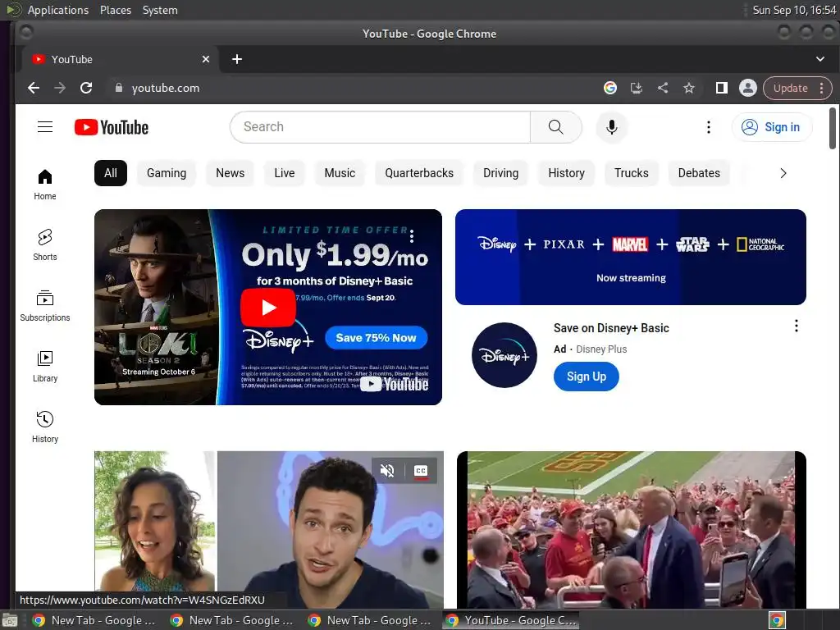The image size is (840, 630).
Task: Open the Save on Disney+ Basic title
Action: tap(611, 328)
